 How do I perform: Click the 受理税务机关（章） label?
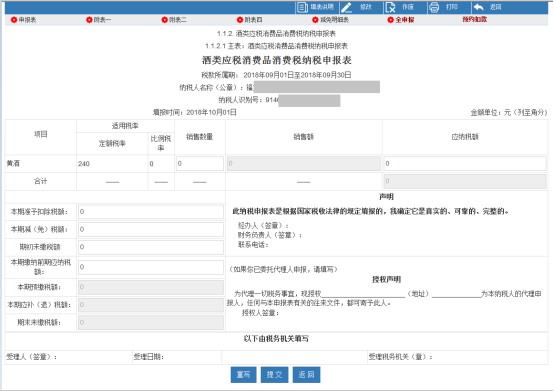pos(400,357)
